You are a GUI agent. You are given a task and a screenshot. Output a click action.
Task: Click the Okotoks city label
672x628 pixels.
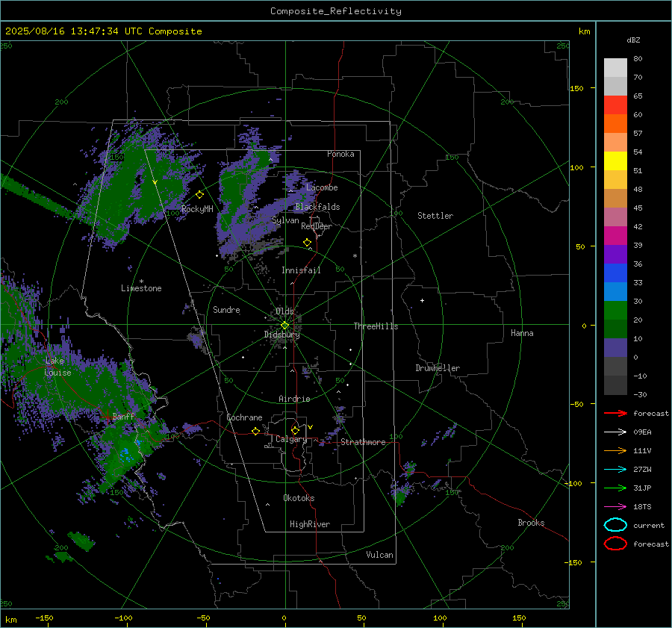[x=299, y=498]
